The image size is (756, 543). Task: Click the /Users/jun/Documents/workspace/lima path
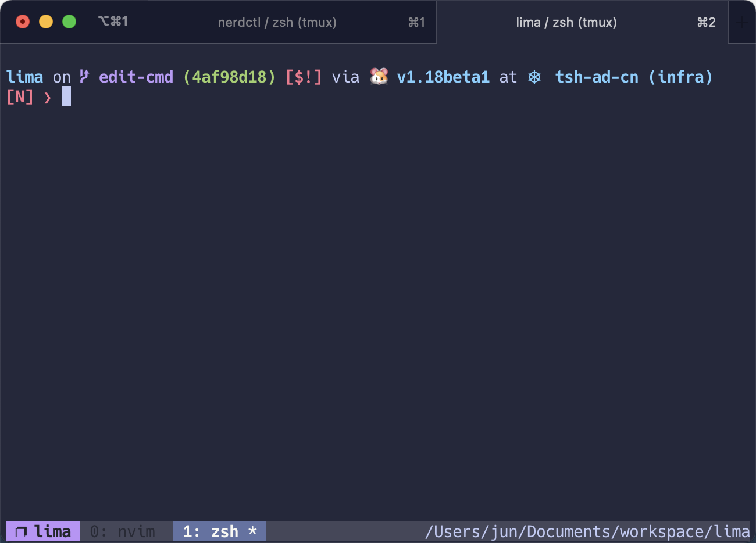(587, 531)
